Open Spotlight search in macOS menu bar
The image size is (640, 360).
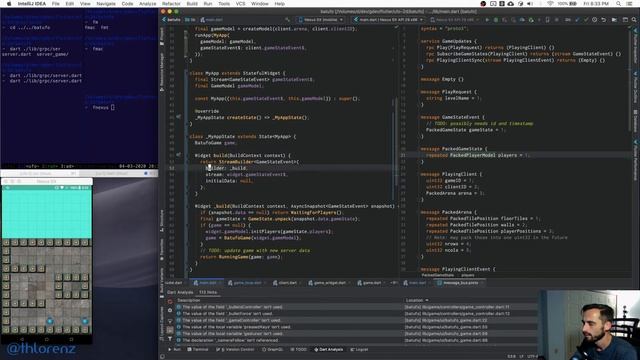click(x=619, y=4)
